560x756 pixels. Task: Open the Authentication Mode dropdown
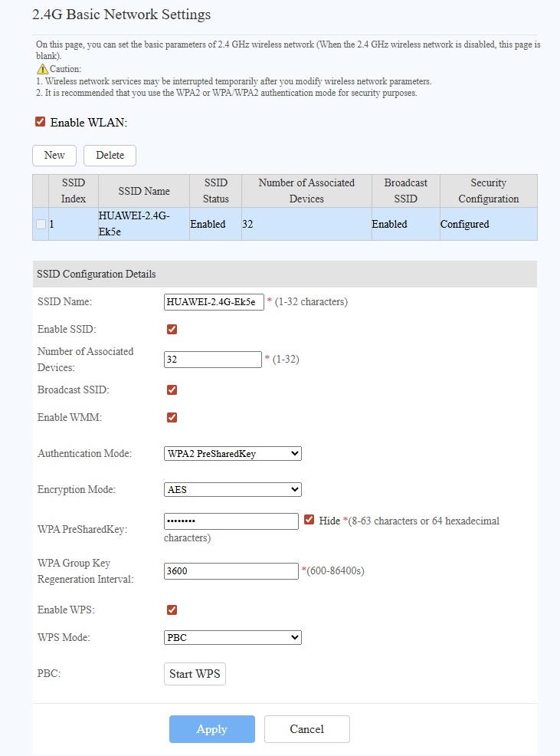[x=233, y=454]
